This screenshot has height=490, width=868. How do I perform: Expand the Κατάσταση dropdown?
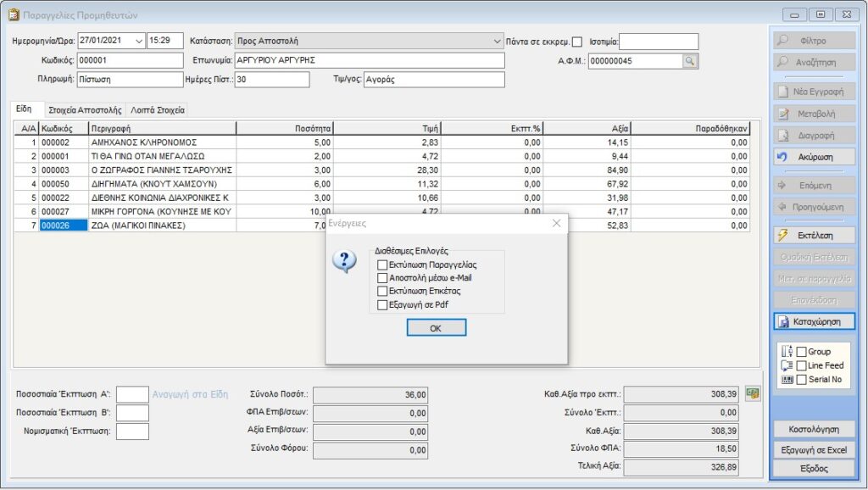(x=497, y=41)
